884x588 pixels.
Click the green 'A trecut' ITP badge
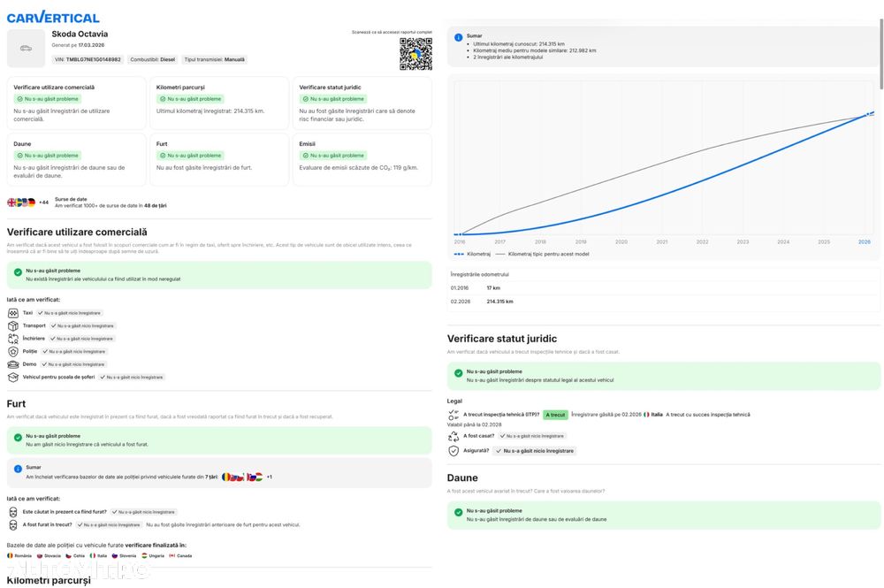pos(555,415)
